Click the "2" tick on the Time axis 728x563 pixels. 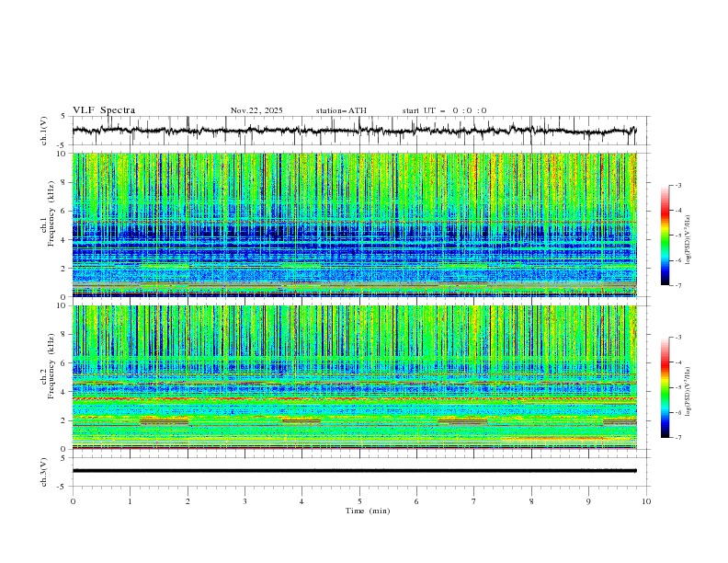pyautogui.click(x=188, y=501)
